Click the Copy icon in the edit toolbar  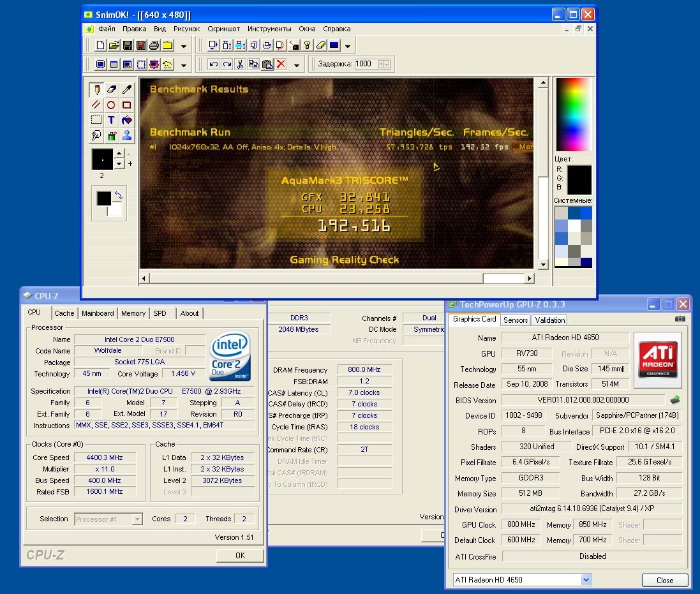pos(253,64)
